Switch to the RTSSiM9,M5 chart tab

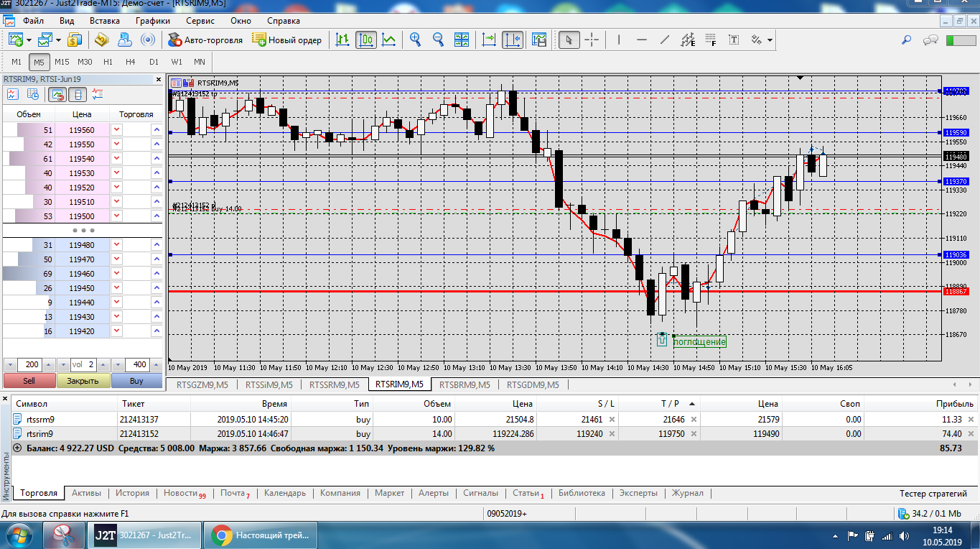tap(269, 384)
